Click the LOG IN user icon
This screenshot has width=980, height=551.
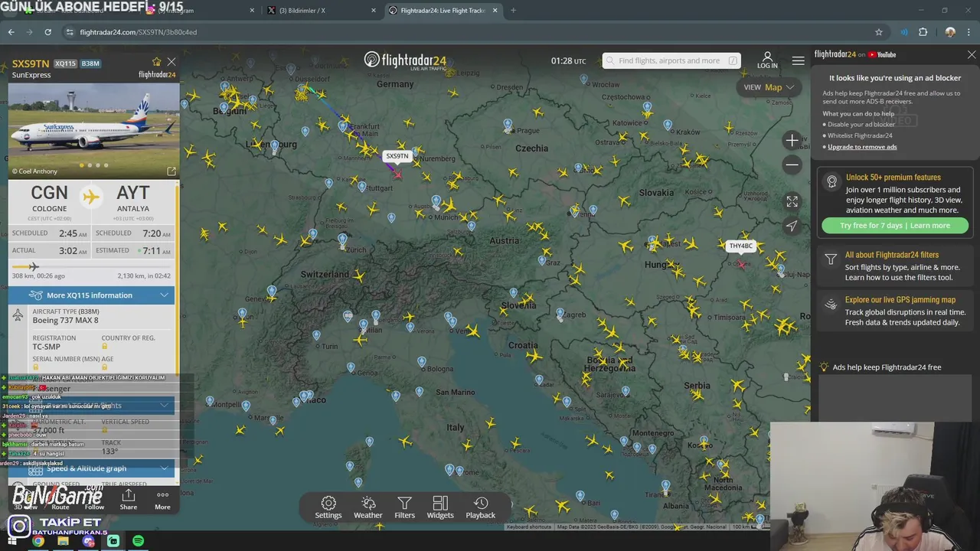[x=767, y=60]
